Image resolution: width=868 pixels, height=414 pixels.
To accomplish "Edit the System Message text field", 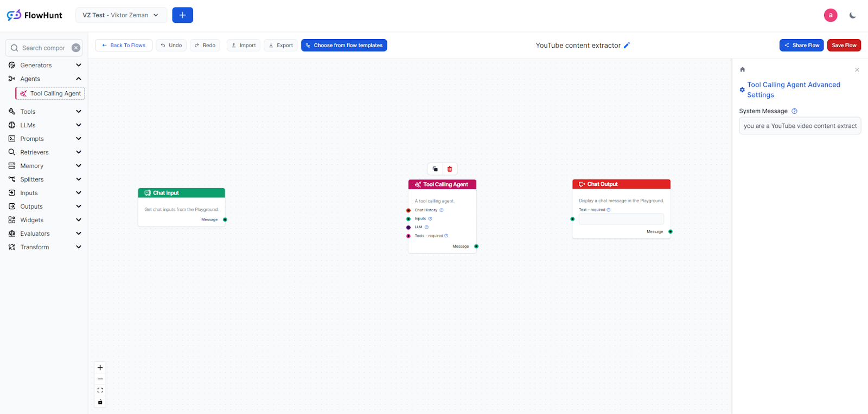I will pos(800,126).
